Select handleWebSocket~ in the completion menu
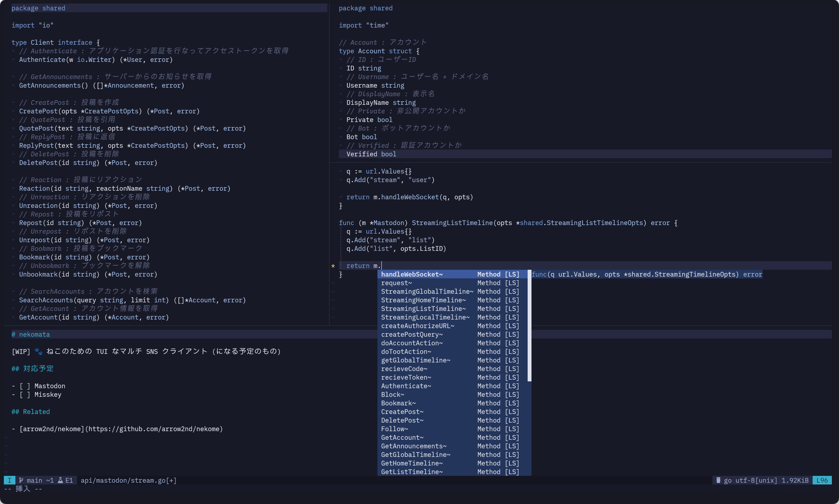Screen dimensions: 839x504 (x=411, y=274)
